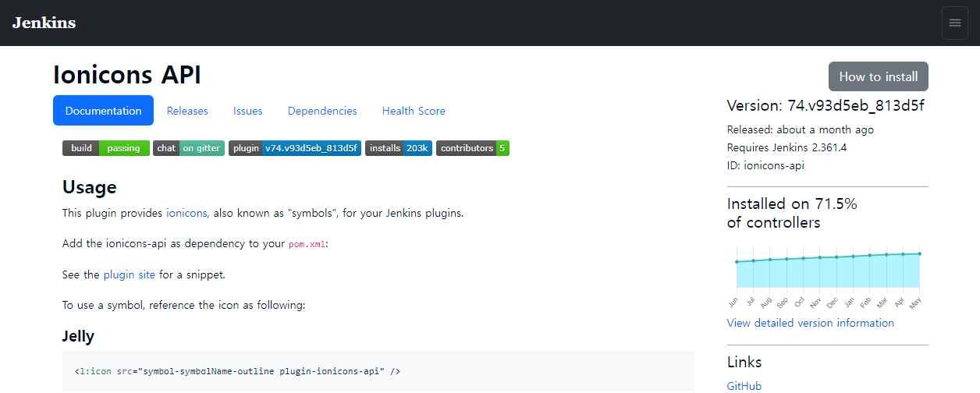Click View detailed version information link
The width and height of the screenshot is (980, 393).
click(x=810, y=323)
